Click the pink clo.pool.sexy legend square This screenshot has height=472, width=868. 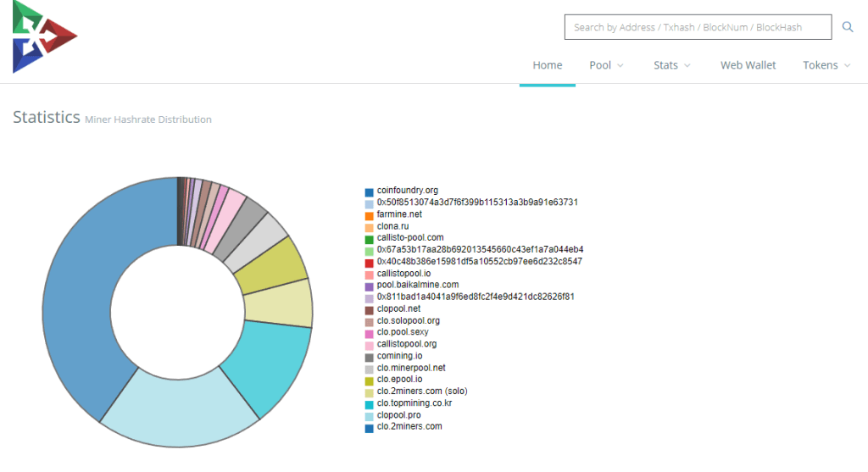point(370,334)
